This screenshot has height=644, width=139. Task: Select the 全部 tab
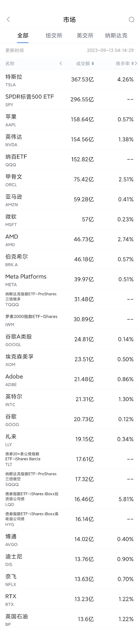coord(23,35)
